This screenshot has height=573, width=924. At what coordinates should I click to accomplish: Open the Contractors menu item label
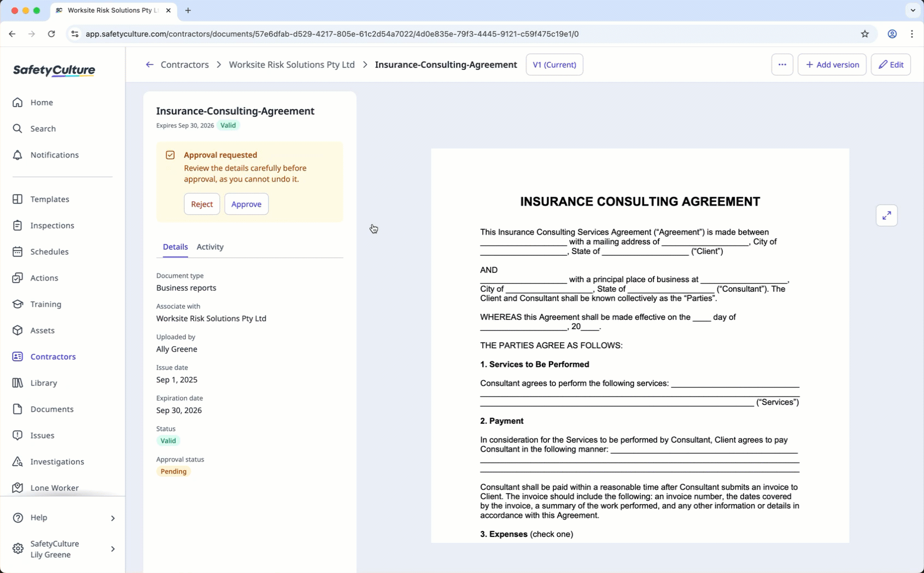(x=53, y=356)
